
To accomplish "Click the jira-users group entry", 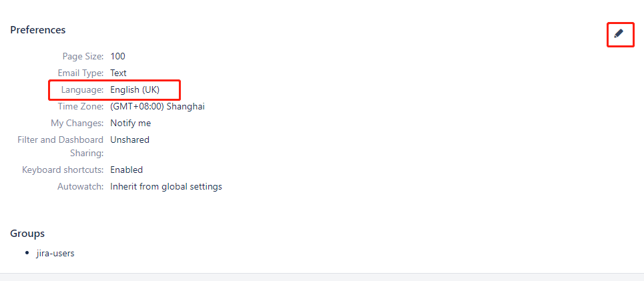I will coord(55,254).
